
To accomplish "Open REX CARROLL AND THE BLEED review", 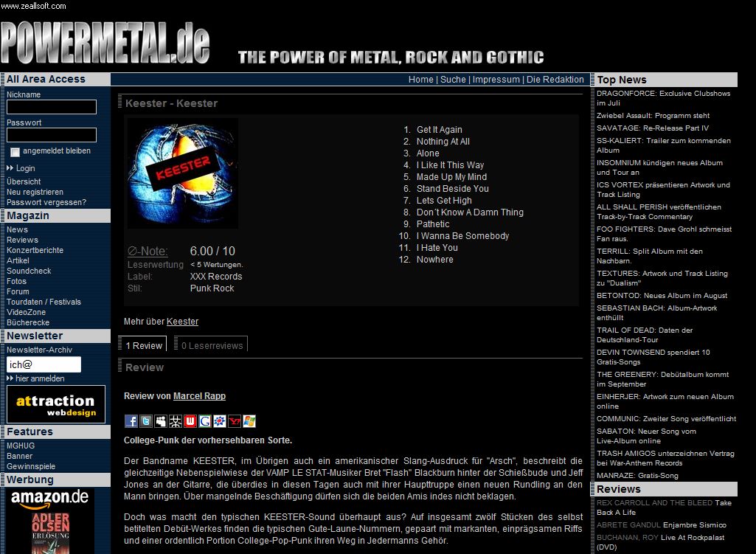I will [665, 508].
